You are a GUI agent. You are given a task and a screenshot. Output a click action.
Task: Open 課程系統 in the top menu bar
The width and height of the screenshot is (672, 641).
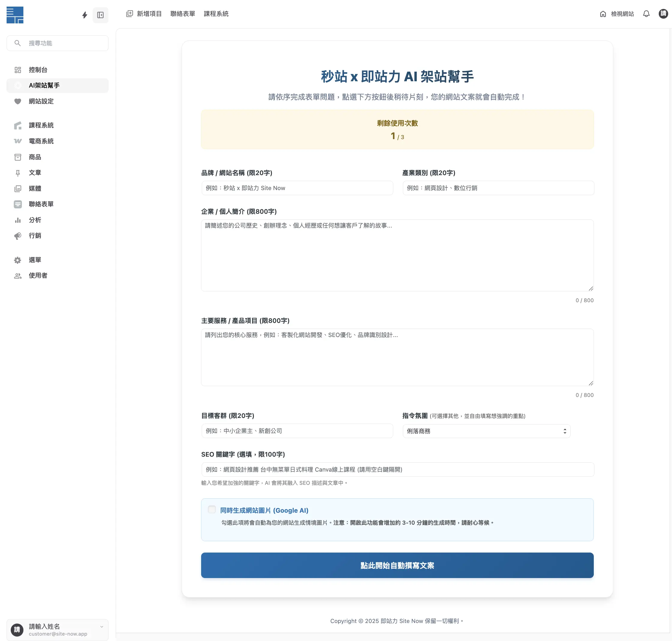tap(216, 14)
